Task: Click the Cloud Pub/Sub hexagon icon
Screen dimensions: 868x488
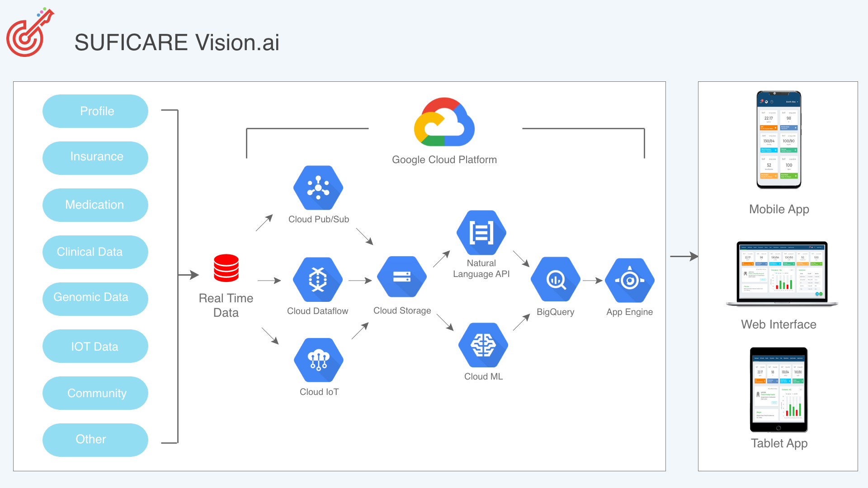Action: (x=318, y=188)
